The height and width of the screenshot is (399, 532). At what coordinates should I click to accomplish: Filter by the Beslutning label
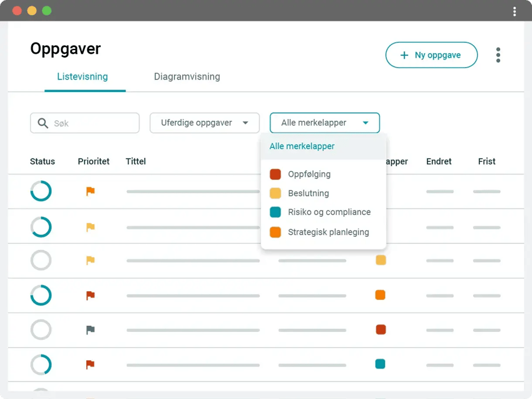coord(308,194)
